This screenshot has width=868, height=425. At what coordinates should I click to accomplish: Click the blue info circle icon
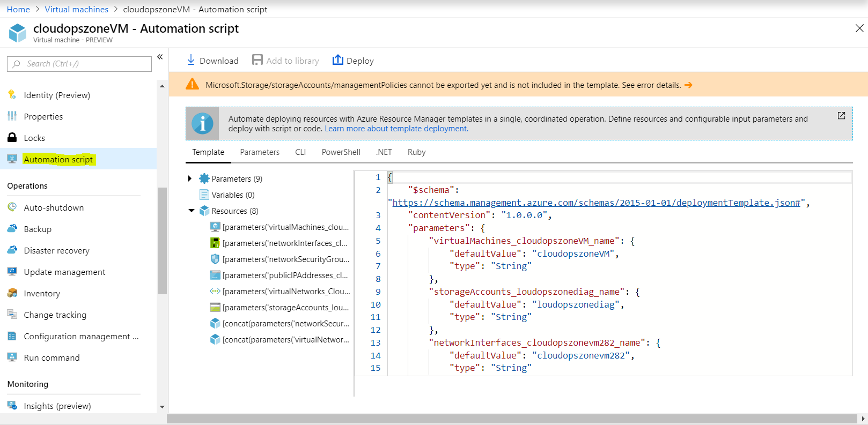coord(202,124)
